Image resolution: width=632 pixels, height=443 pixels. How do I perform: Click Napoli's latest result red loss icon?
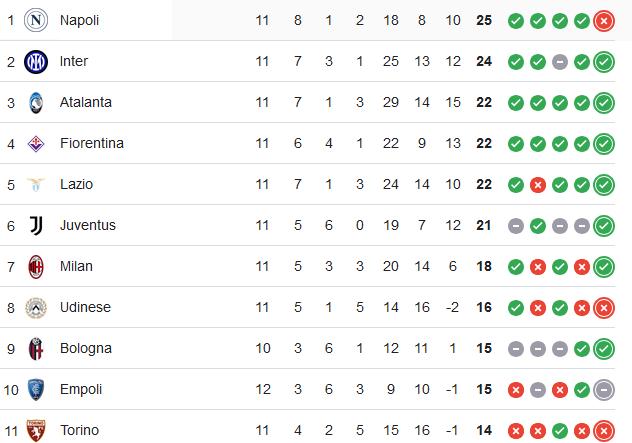(x=604, y=21)
